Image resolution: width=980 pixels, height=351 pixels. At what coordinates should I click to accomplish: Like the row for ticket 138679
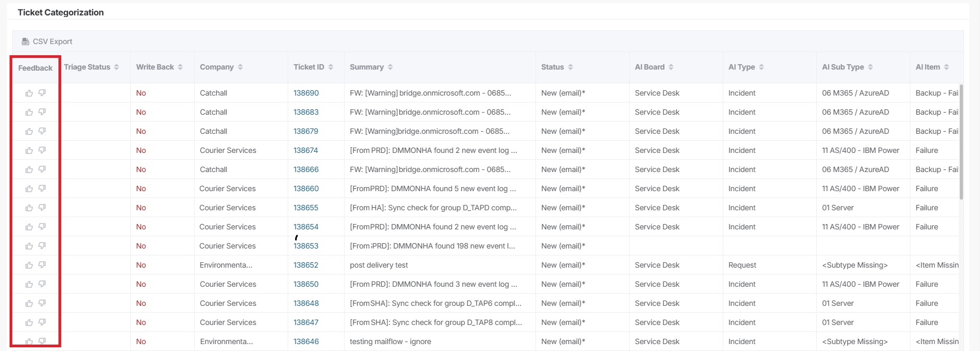29,132
